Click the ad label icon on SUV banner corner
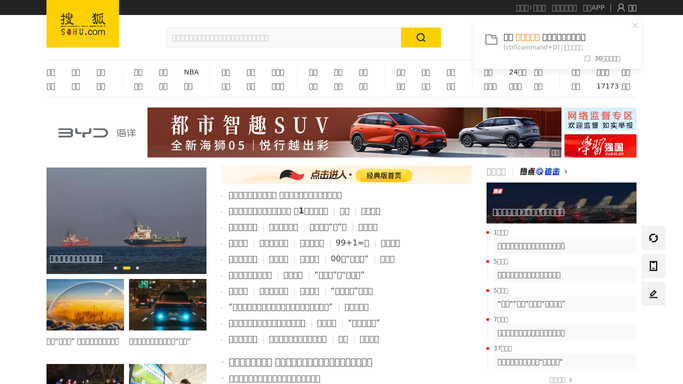The height and width of the screenshot is (384, 683). pos(555,152)
